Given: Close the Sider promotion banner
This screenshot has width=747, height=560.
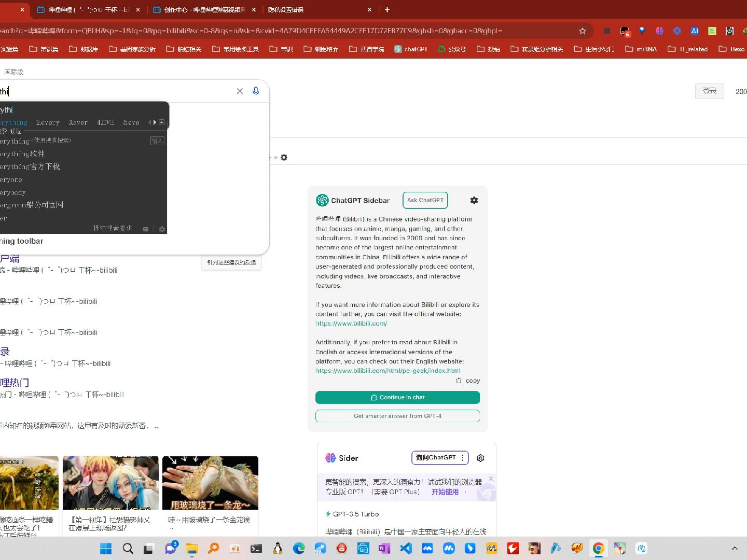Looking at the screenshot, I should tap(491, 479).
